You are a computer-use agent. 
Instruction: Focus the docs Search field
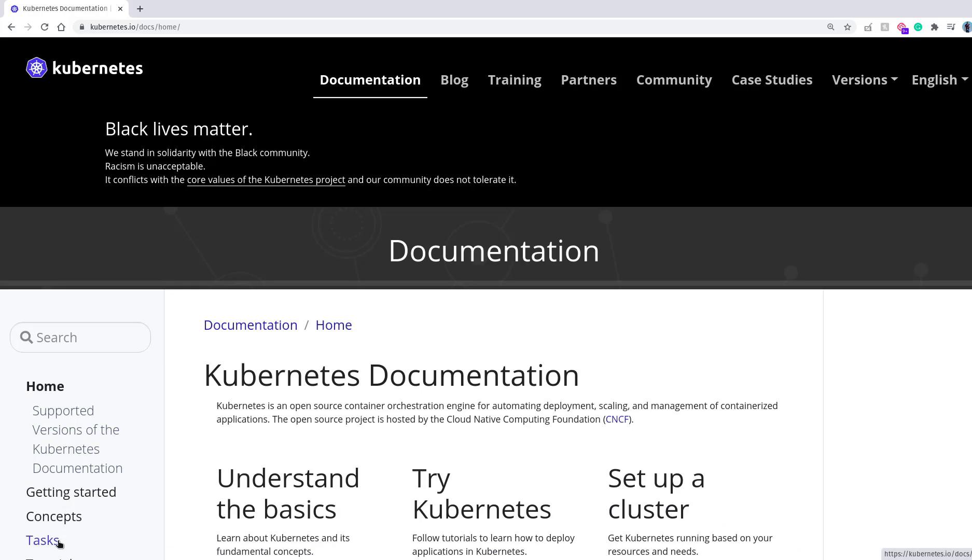80,338
